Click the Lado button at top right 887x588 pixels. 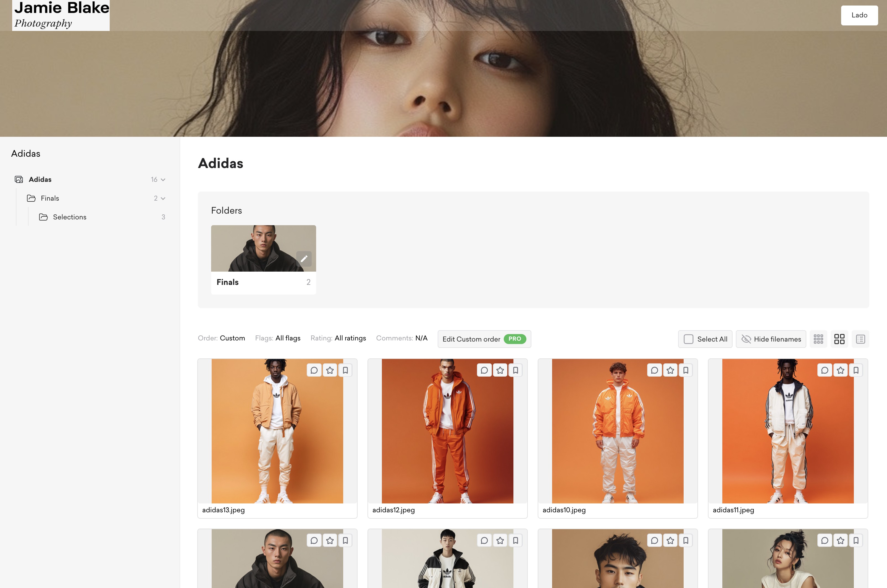(859, 15)
